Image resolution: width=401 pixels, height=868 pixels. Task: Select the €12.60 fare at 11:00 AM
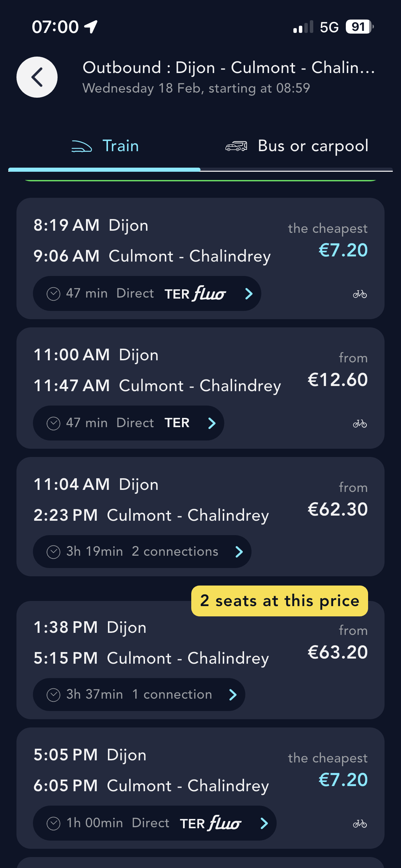(x=338, y=380)
